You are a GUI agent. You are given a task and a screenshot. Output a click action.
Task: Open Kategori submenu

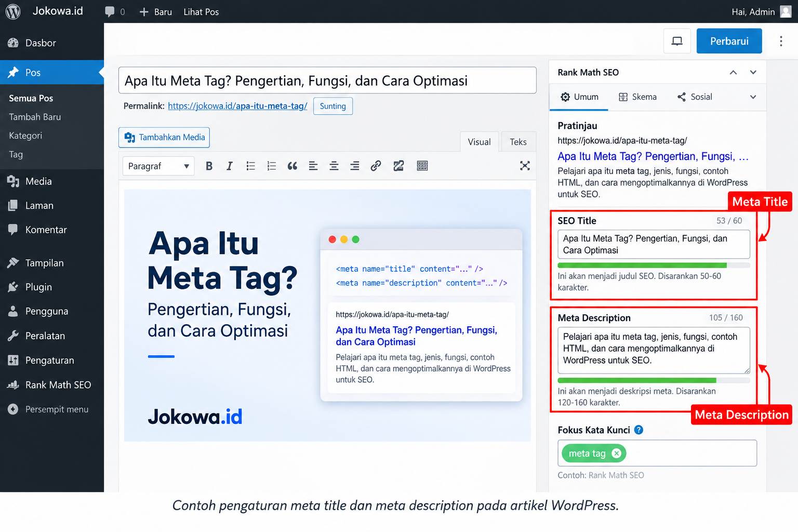(25, 136)
